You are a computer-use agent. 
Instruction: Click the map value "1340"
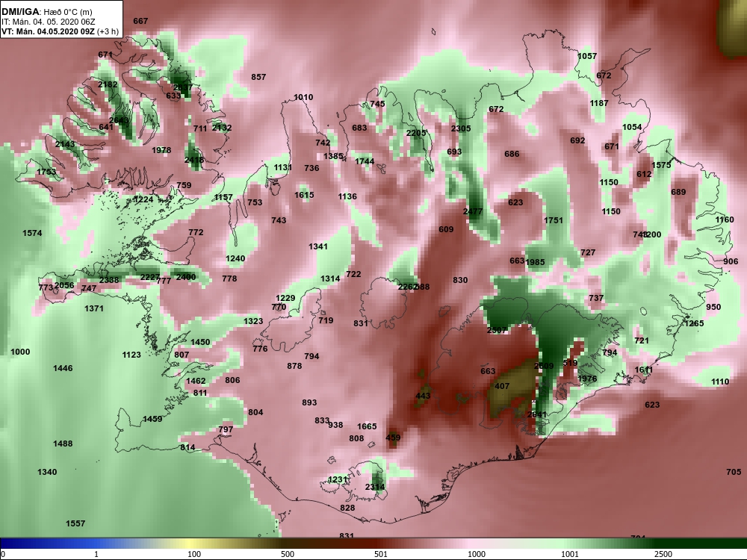click(47, 472)
